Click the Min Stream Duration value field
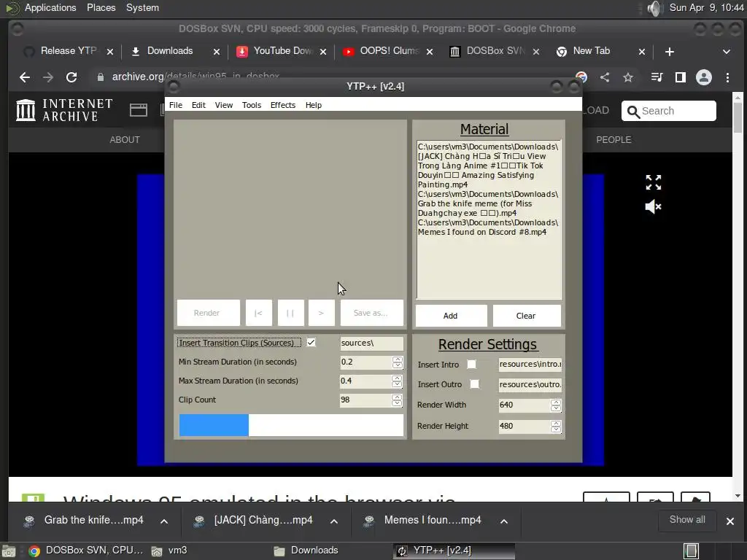Image resolution: width=747 pixels, height=560 pixels. 365,362
